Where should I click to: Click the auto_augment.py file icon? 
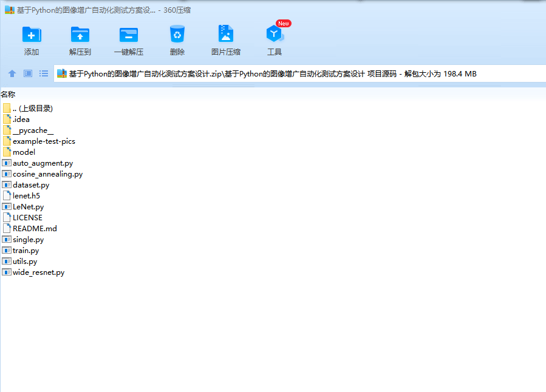(x=7, y=163)
